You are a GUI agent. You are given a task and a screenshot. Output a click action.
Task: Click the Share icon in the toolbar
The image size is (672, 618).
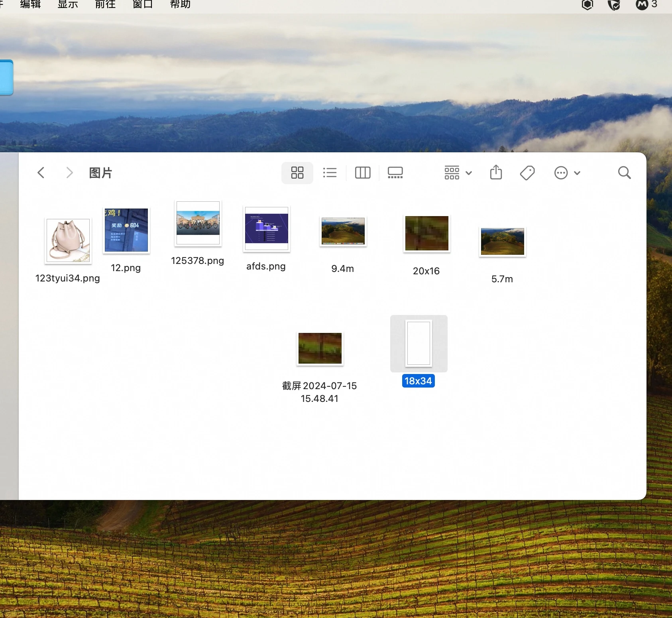496,172
